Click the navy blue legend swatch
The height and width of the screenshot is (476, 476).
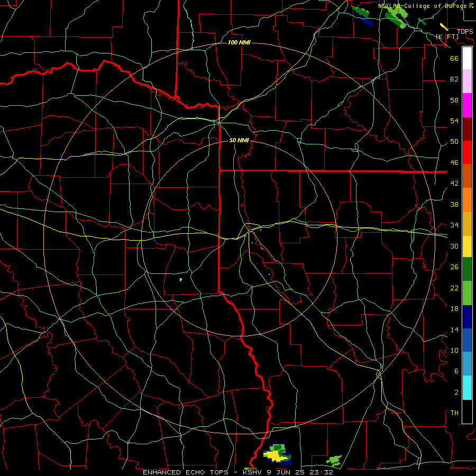pos(467,317)
